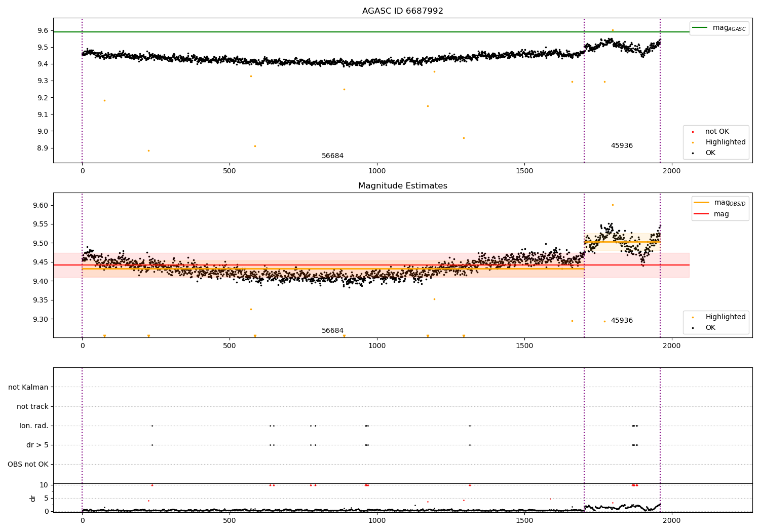Click the '9.0' y-tick label in the top plot
Image resolution: width=760 pixels, height=532 pixels.
(43, 132)
